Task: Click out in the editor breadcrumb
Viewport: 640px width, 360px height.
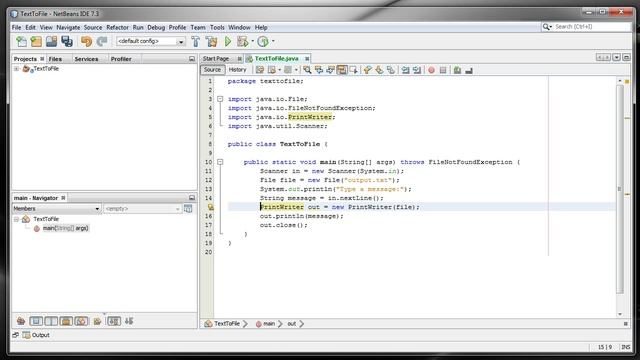Action: [291, 324]
